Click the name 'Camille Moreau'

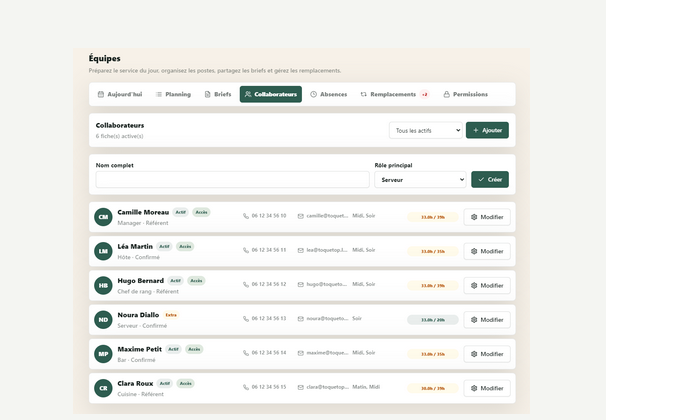coord(143,212)
